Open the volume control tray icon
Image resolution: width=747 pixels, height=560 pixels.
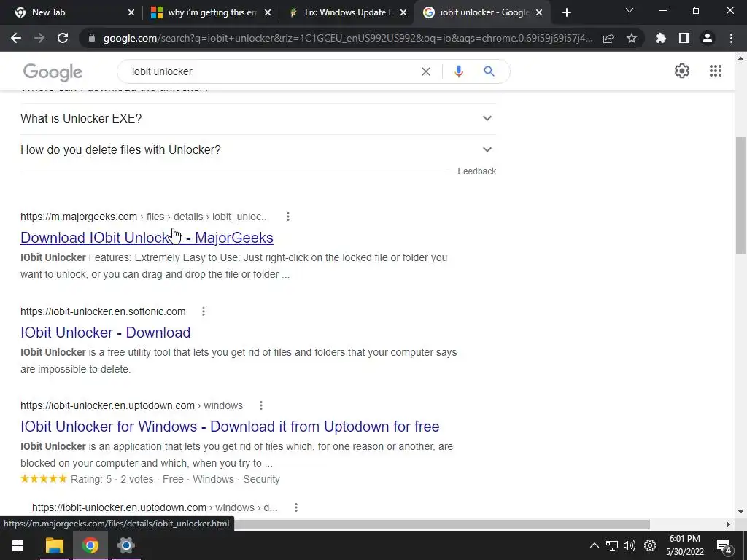(x=630, y=545)
